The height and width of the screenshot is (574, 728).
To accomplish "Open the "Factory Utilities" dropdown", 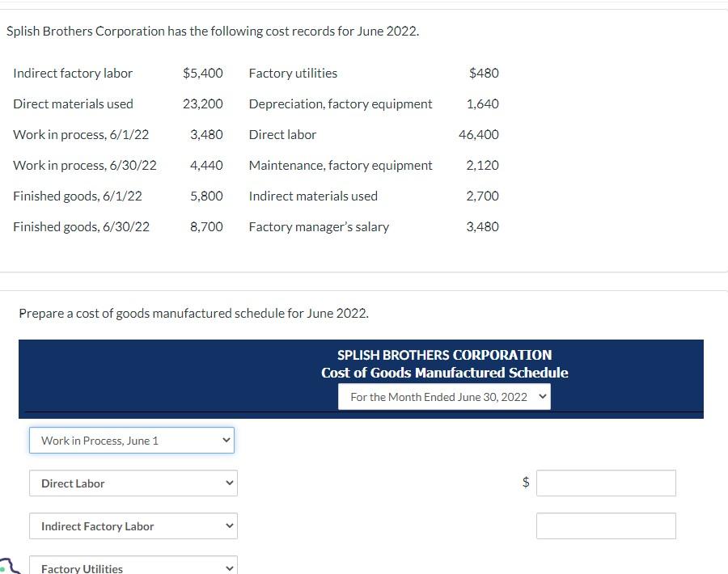I will [132, 567].
